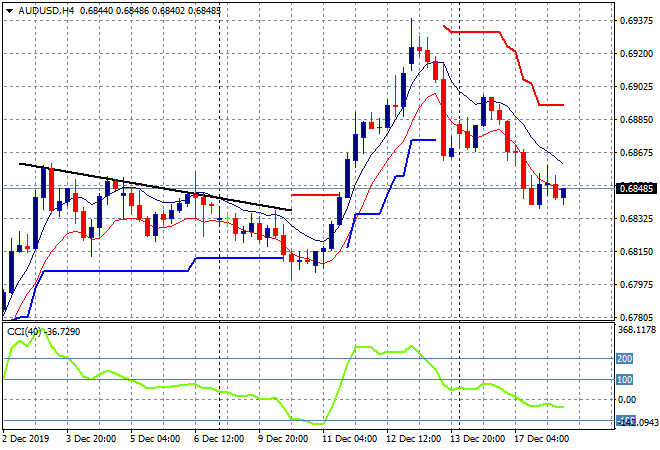
Task: Click the CCI(40) indicator label
Action: [24, 332]
